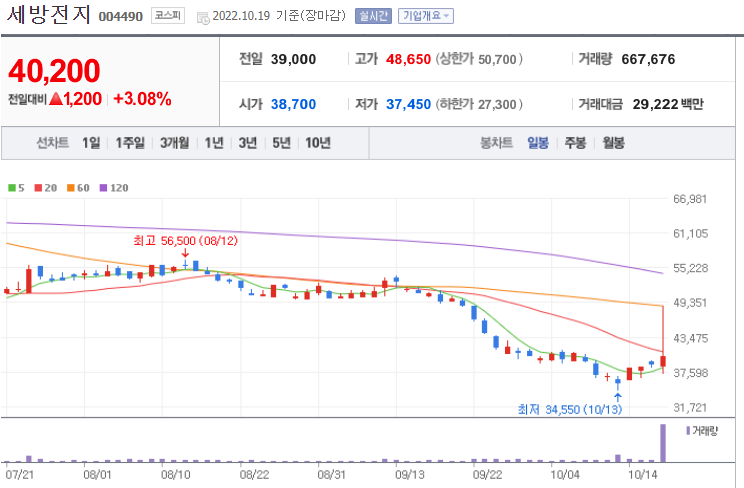Image resolution: width=744 pixels, height=488 pixels.
Task: Click the +3.08% change rate
Action: [x=142, y=99]
